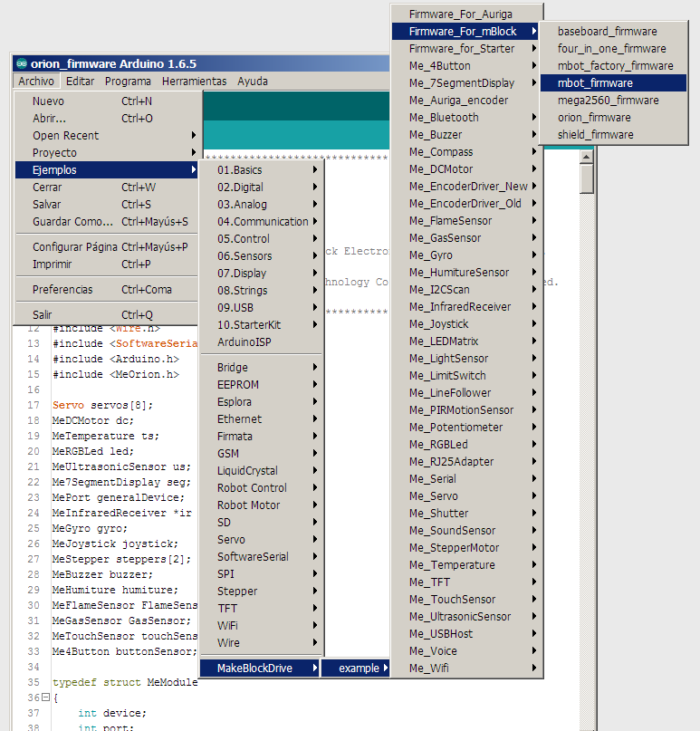This screenshot has width=700, height=731.
Task: Expand Firmware_For_mBlock submenu
Action: coord(465,32)
